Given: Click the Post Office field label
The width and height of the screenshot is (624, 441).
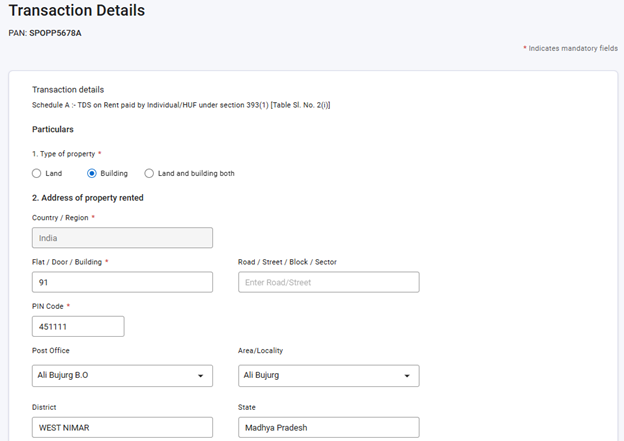Looking at the screenshot, I should point(51,350).
